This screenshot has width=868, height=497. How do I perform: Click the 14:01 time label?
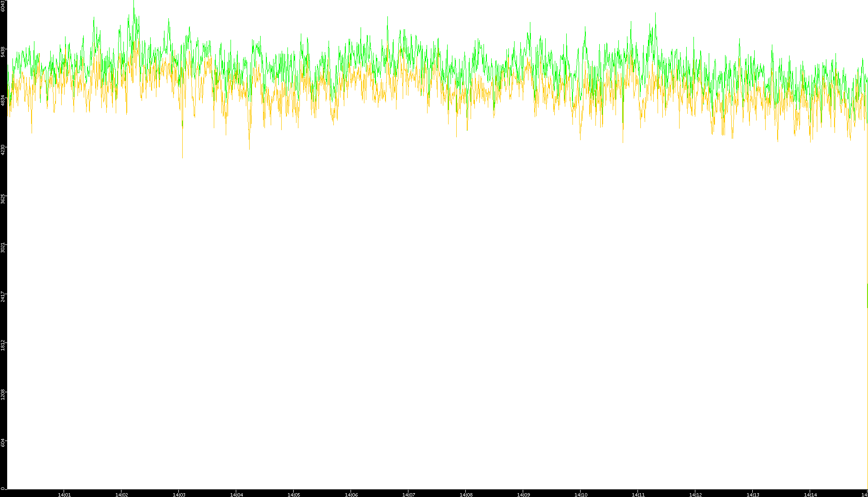tap(64, 495)
